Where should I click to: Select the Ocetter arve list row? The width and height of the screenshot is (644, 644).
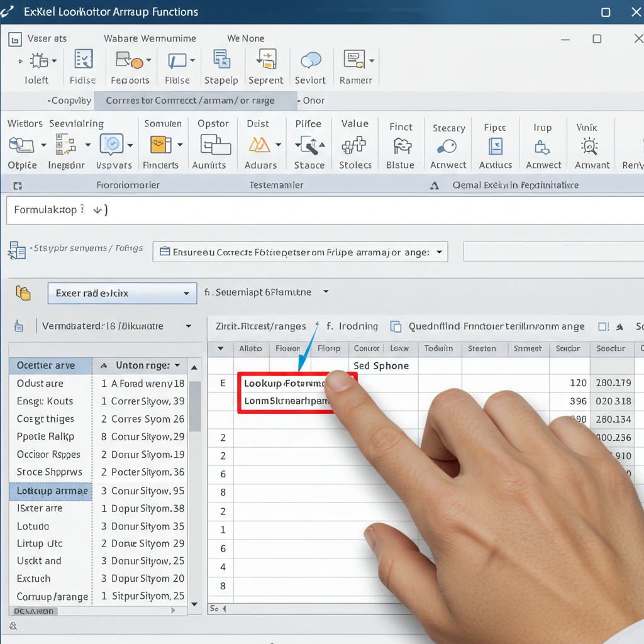coord(50,365)
